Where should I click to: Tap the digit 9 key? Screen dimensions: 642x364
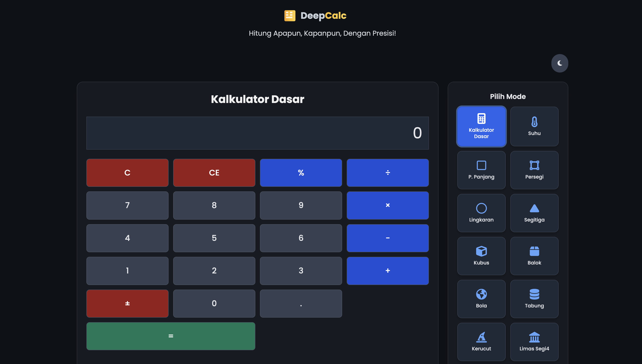pos(301,206)
